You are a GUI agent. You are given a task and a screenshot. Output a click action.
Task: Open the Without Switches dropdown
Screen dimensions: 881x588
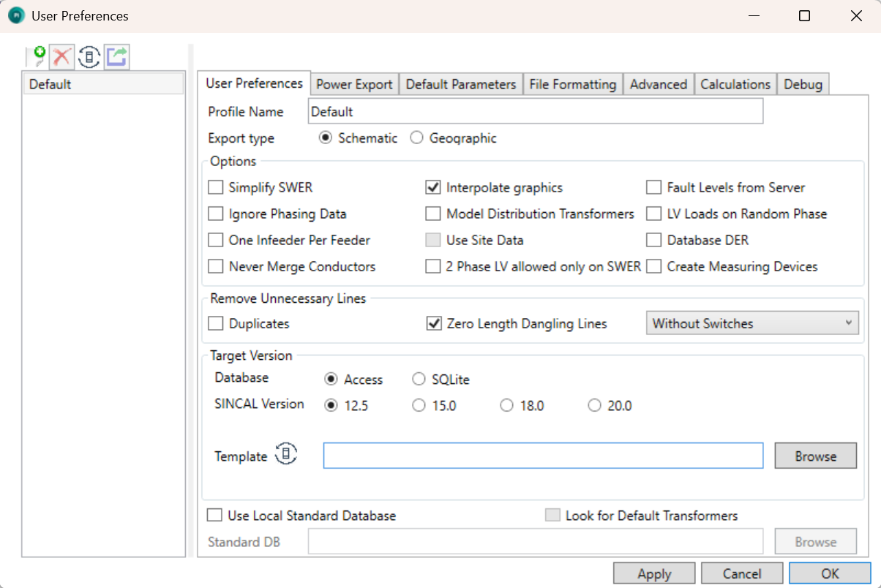pyautogui.click(x=751, y=323)
